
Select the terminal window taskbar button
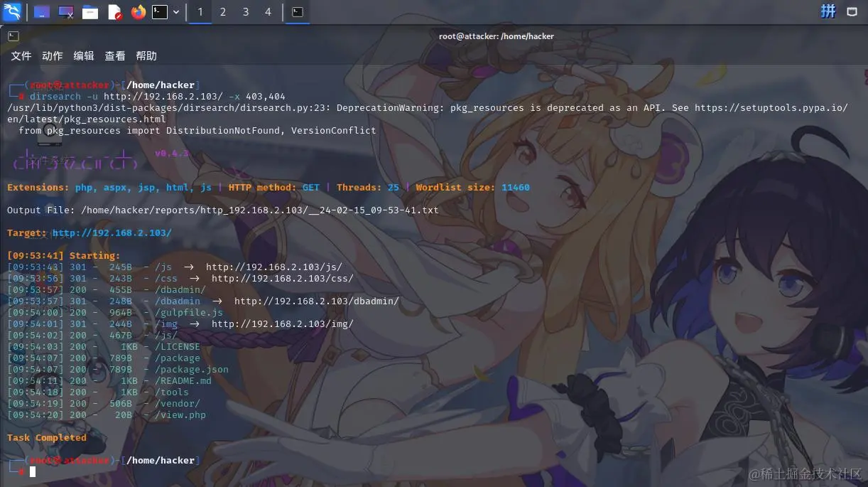[x=298, y=12]
